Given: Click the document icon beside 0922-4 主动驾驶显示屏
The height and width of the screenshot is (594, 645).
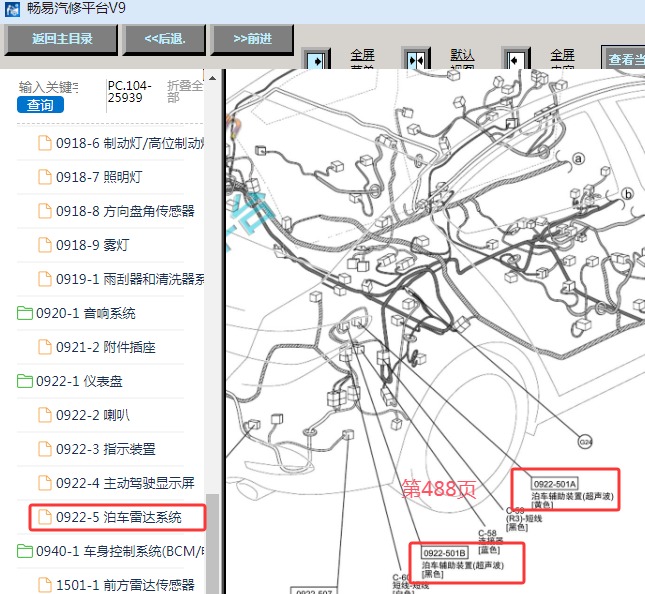Looking at the screenshot, I should (x=45, y=483).
